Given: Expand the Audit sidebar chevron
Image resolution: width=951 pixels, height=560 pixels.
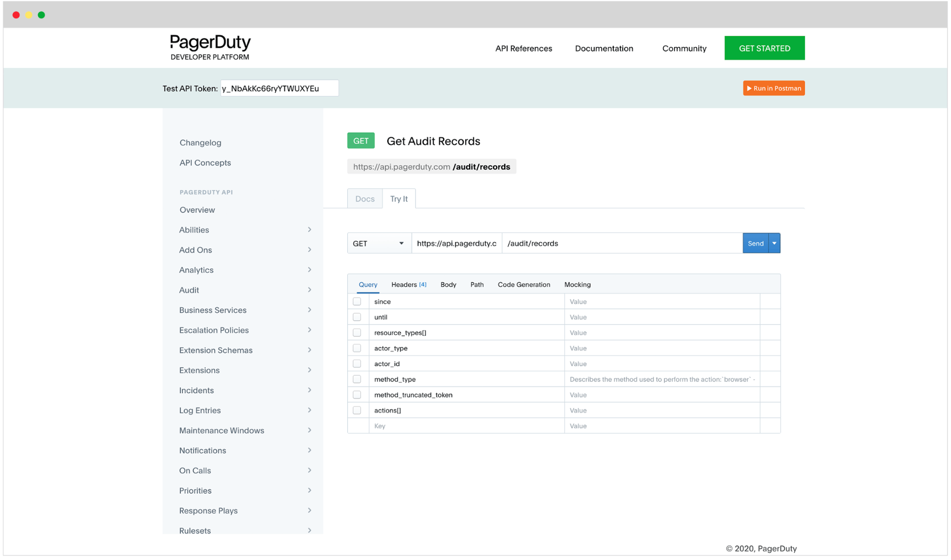Looking at the screenshot, I should pos(310,290).
